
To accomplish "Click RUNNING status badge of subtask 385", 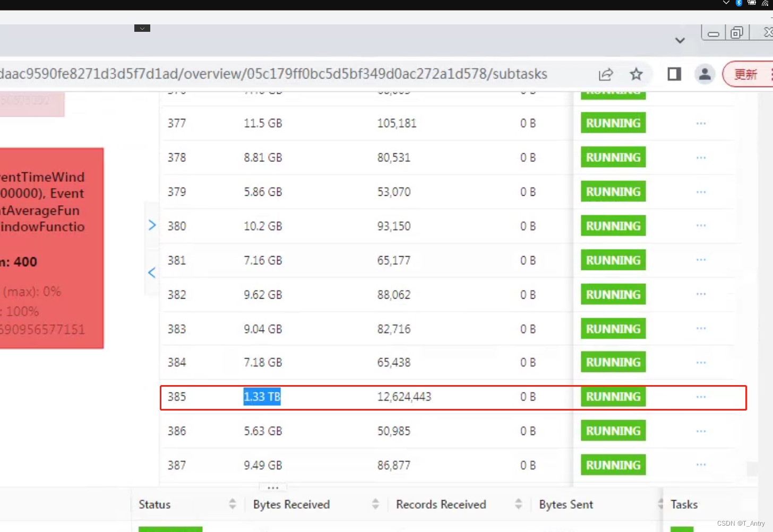I will [x=613, y=397].
